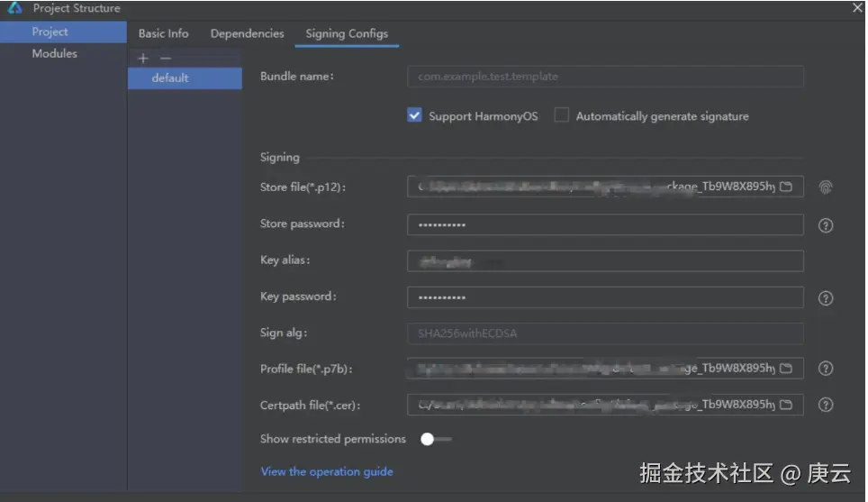Click the 'Store password:' label

click(303, 224)
